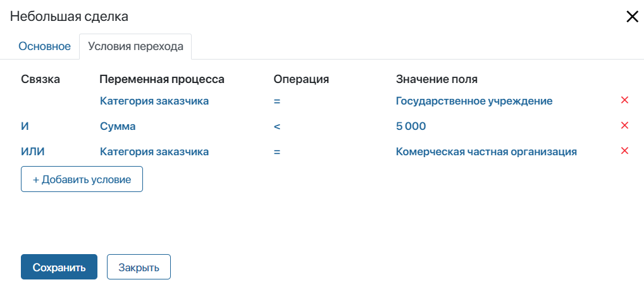644x282 pixels.
Task: Open Категория заказчика variable in third row
Action: 154,152
